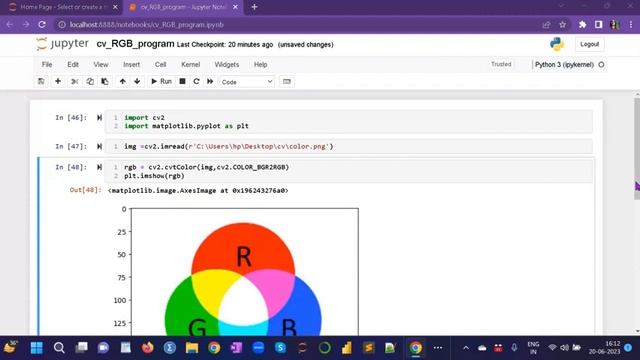Viewport: 640px width, 360px height.
Task: Switch to the Home Page browser tab
Action: tap(61, 7)
